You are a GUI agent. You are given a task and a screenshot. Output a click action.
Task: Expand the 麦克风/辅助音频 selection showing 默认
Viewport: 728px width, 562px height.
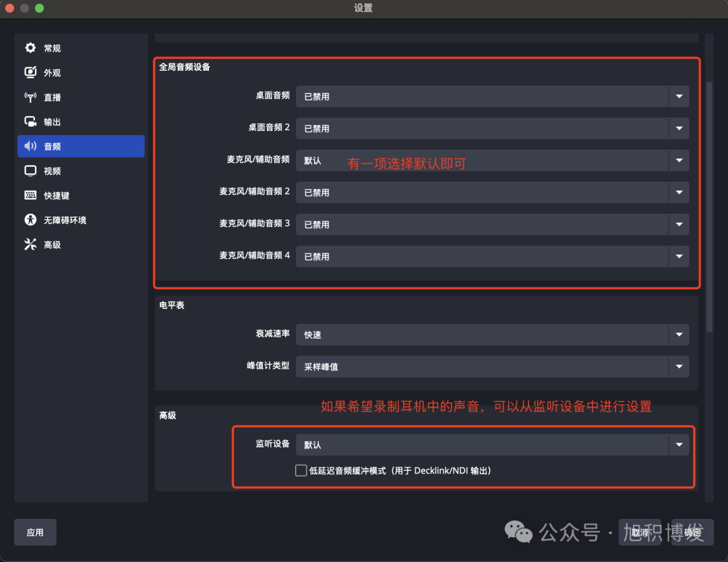679,161
